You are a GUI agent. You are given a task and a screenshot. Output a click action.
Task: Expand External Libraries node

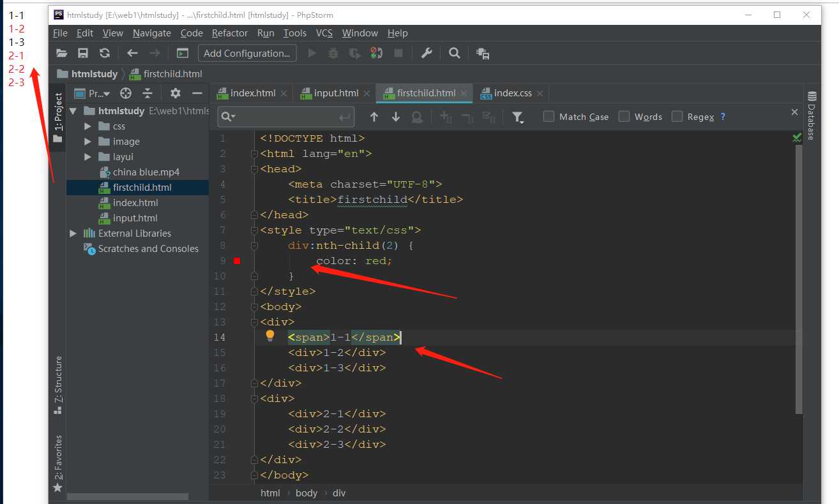pyautogui.click(x=73, y=233)
